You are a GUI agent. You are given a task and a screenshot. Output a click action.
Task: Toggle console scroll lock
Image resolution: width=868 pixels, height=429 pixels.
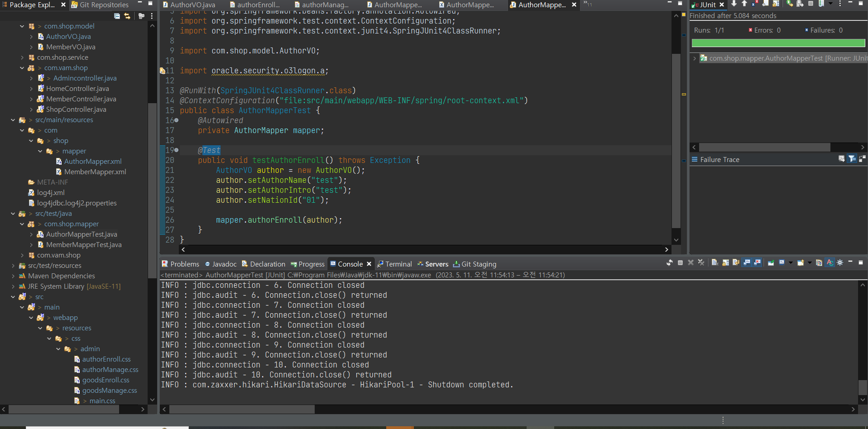(x=725, y=262)
